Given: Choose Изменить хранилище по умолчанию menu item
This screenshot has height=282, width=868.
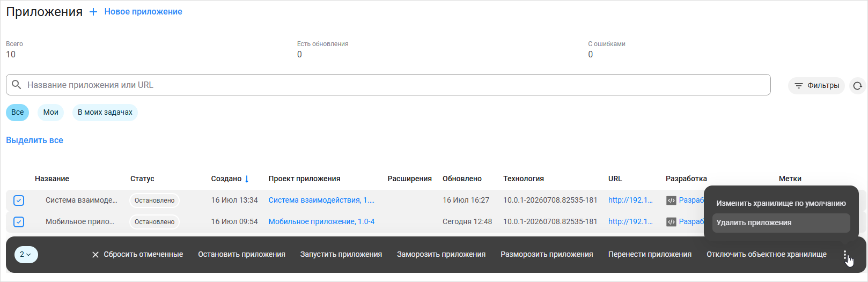Looking at the screenshot, I should 781,204.
